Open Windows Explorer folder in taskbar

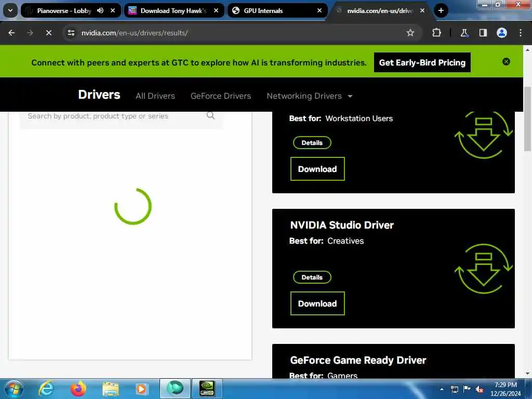click(110, 389)
